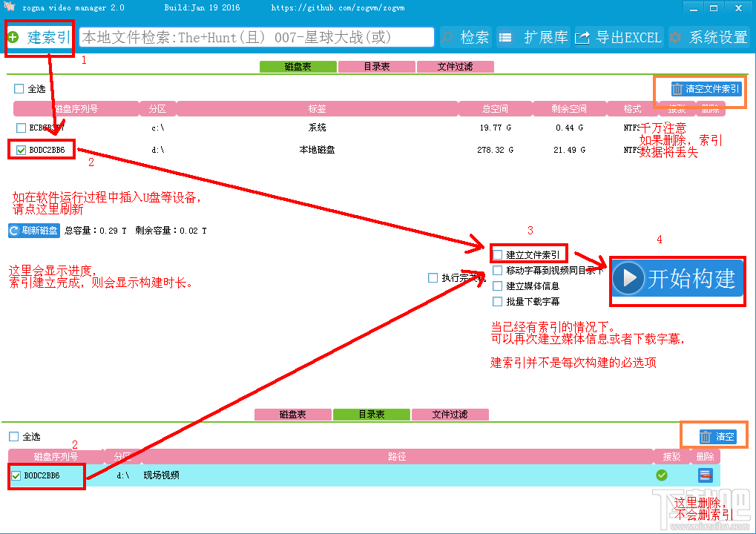
Task: Click 导出EXCEL export button
Action: 619,37
